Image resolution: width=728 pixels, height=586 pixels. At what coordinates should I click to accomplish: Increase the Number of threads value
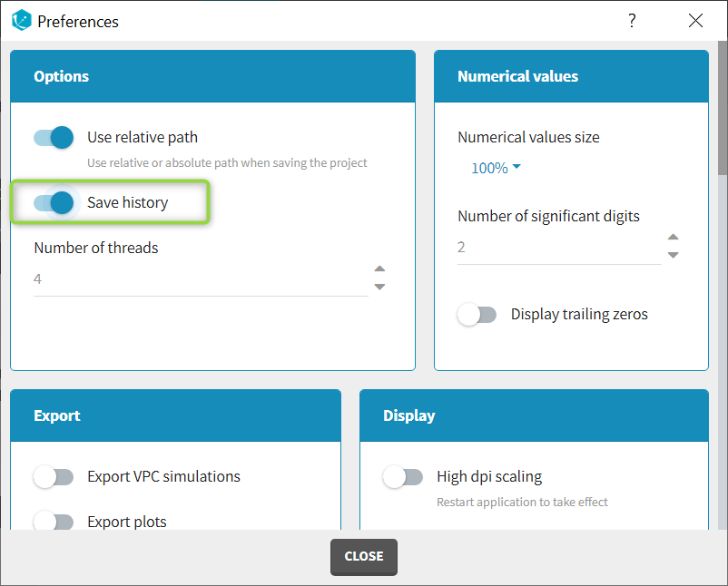(379, 269)
